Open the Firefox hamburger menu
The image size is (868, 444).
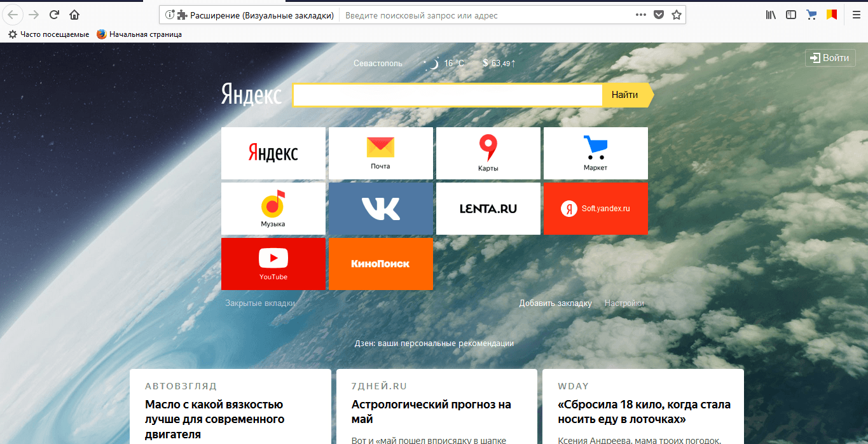coord(856,15)
